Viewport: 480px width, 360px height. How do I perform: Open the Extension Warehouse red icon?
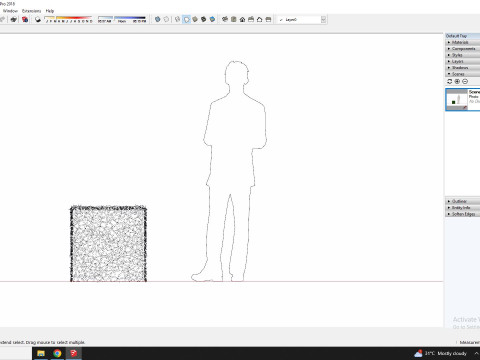point(25,19)
